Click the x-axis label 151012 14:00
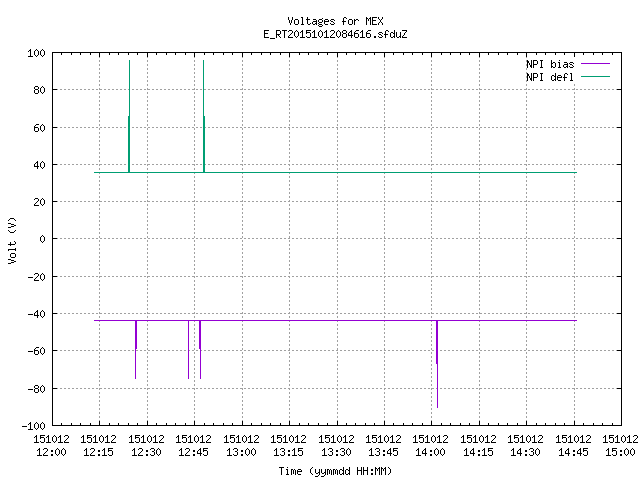Image resolution: width=640 pixels, height=480 pixels. point(431,446)
